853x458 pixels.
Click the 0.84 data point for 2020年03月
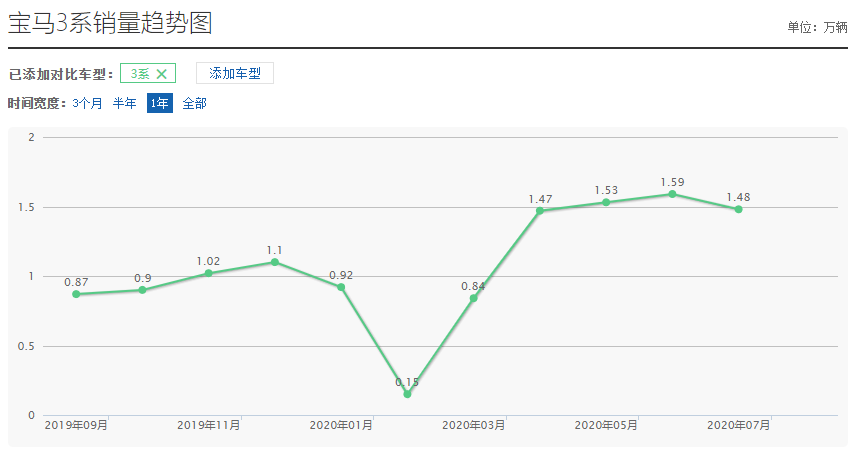(x=473, y=298)
